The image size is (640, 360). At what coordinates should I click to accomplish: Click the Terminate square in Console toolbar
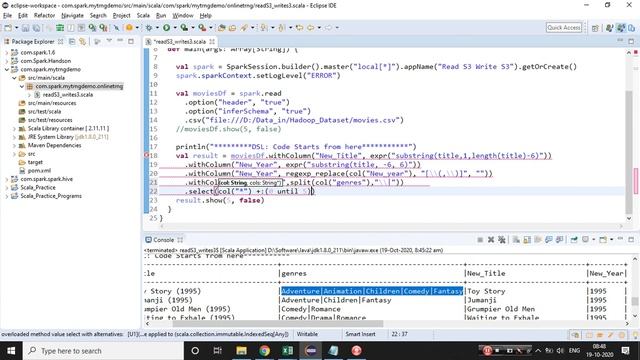tap(480, 240)
